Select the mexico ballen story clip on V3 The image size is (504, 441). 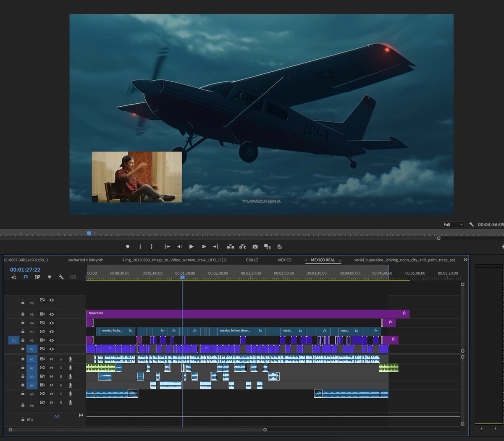tap(241, 331)
